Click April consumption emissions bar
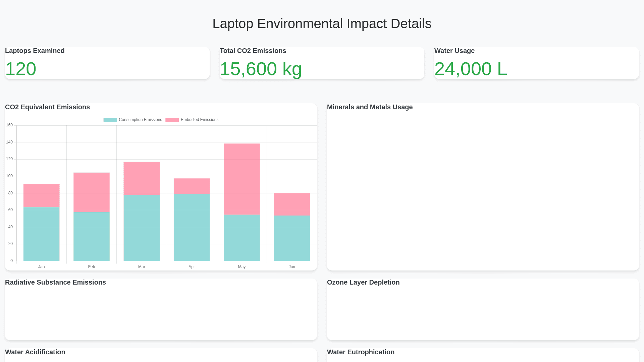644x362 pixels. click(192, 228)
